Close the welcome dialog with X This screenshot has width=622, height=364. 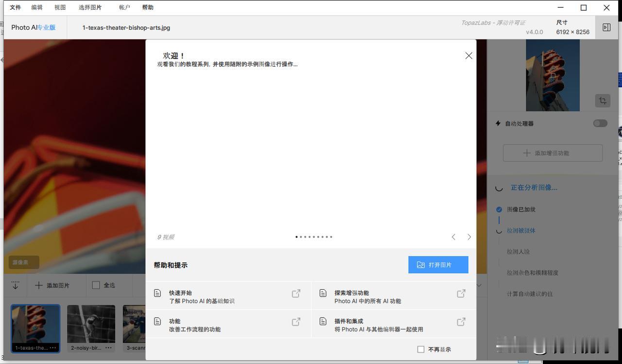tap(469, 56)
